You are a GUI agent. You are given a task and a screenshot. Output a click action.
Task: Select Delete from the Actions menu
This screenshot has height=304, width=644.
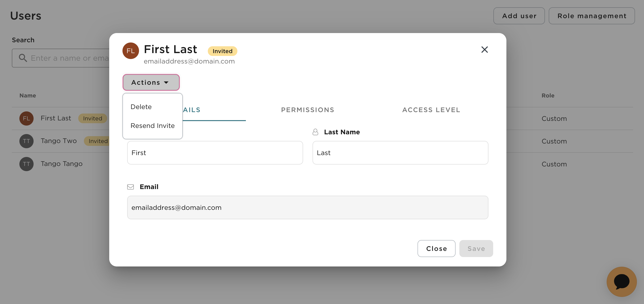pyautogui.click(x=141, y=107)
